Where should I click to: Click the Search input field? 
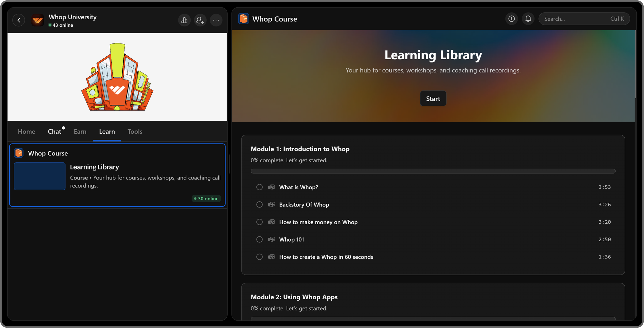[x=584, y=19]
